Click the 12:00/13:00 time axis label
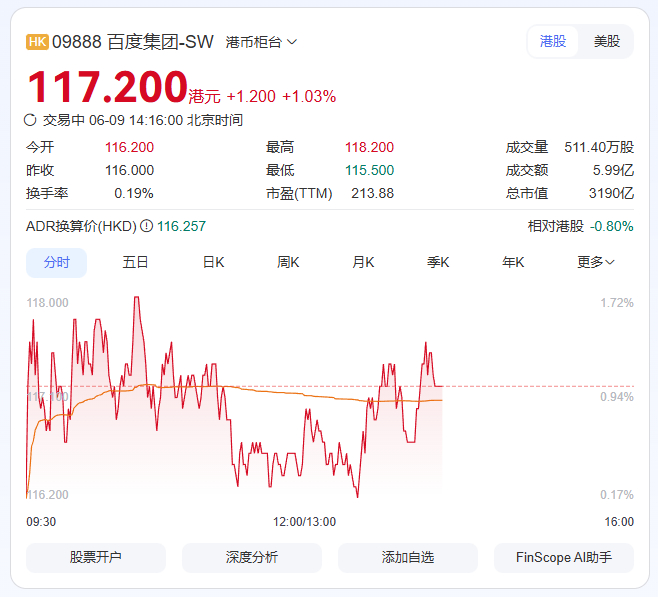This screenshot has width=658, height=597. click(304, 522)
